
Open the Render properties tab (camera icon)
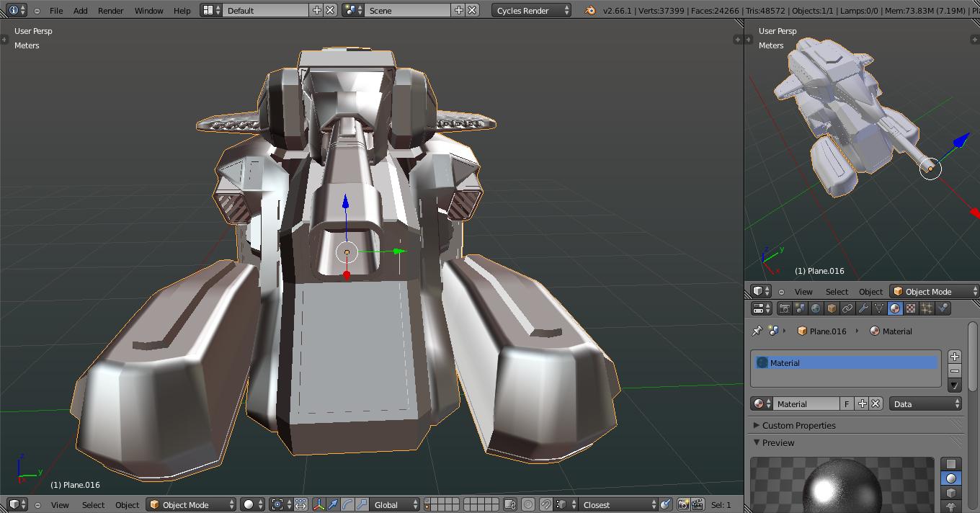[784, 308]
